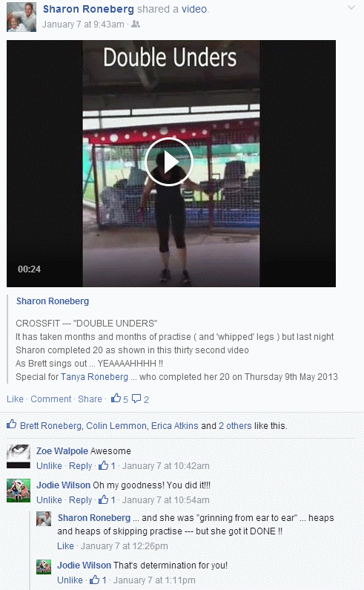Screen dimensions: 364x590
Task: Open Sharon Roneberg's profile picture in post header
Action: pyautogui.click(x=21, y=17)
